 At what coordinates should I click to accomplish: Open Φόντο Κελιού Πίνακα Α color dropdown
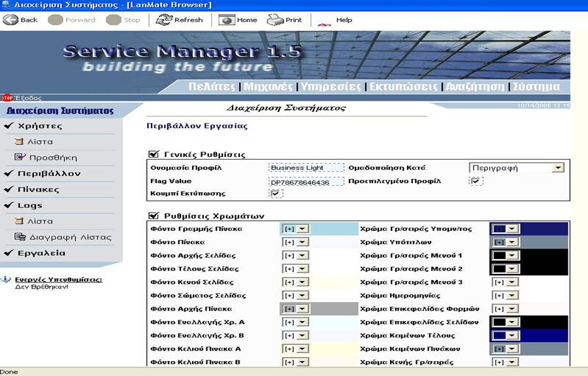(302, 349)
